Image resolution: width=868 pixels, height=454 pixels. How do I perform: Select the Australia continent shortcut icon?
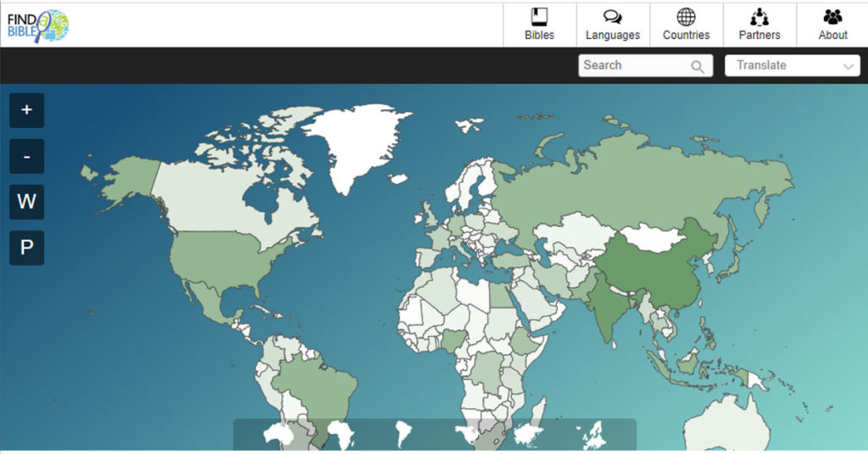tap(277, 435)
